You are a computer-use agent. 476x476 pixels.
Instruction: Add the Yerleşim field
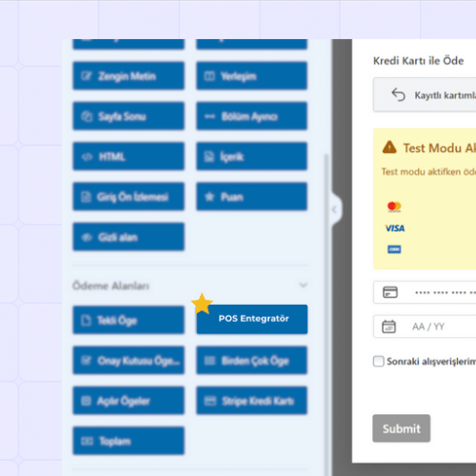click(251, 76)
